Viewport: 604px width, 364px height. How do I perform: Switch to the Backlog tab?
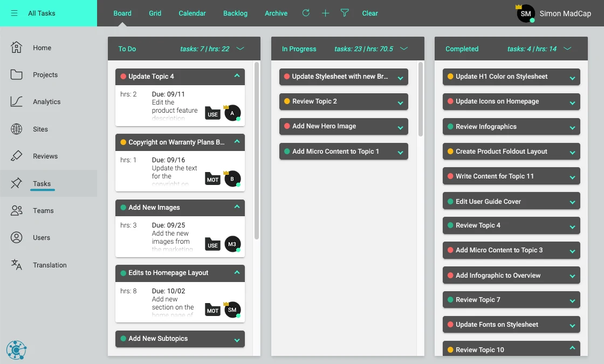tap(235, 13)
